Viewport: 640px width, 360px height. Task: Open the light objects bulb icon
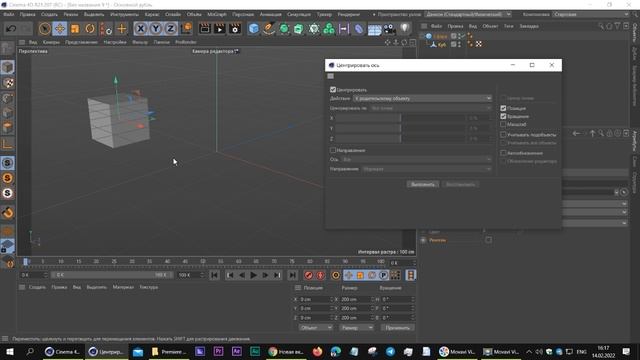pos(404,29)
